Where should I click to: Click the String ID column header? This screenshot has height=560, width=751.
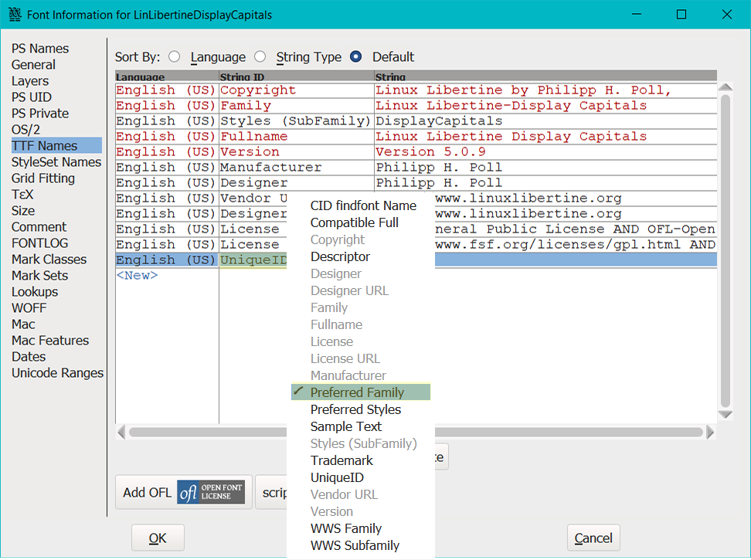(x=297, y=76)
